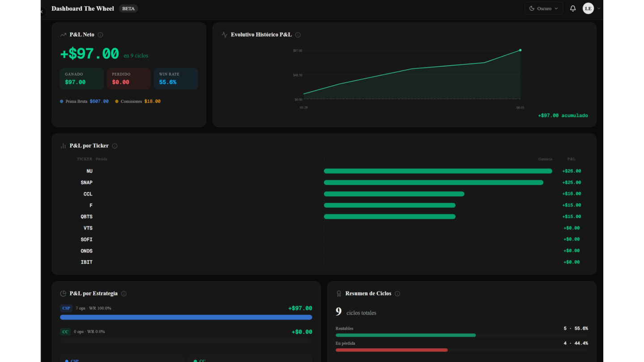The width and height of the screenshot is (644, 362).
Task: Click the CCL ticker green bar
Action: tap(394, 194)
